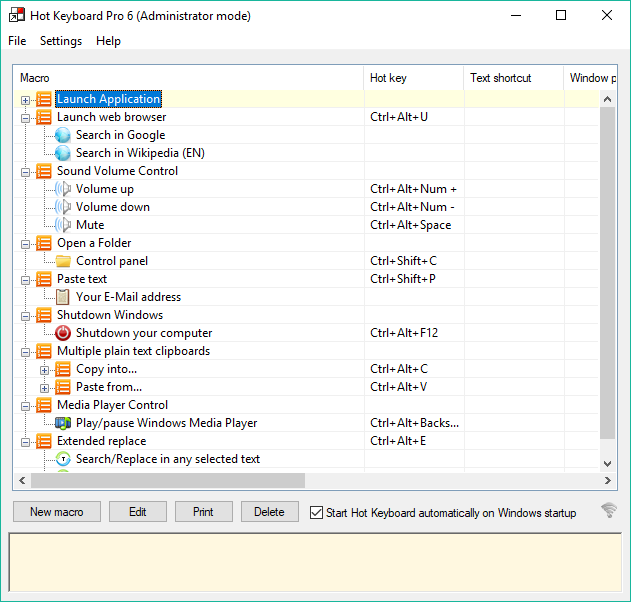Click the Search/Replace in any selected text icon
The height and width of the screenshot is (602, 631).
pyautogui.click(x=63, y=459)
